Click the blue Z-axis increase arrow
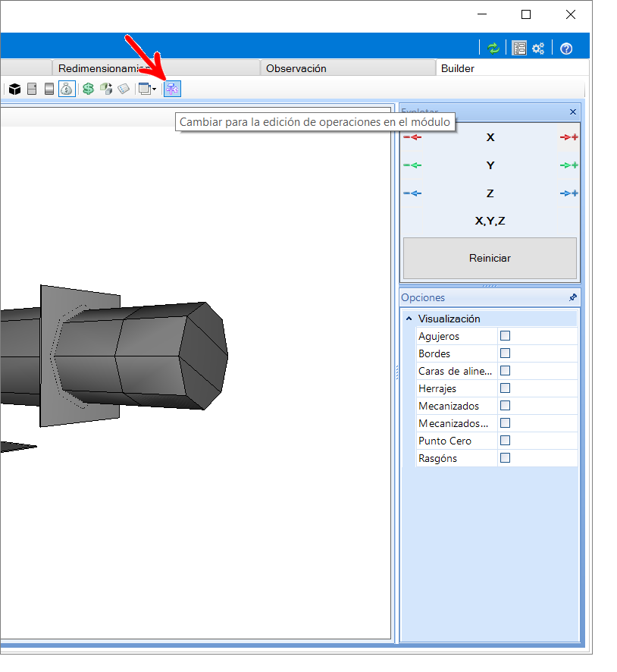The width and height of the screenshot is (617, 672). click(569, 193)
